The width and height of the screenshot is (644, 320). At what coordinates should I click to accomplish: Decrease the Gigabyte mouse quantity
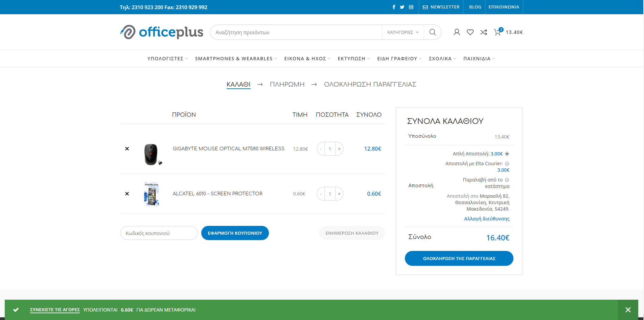click(321, 149)
